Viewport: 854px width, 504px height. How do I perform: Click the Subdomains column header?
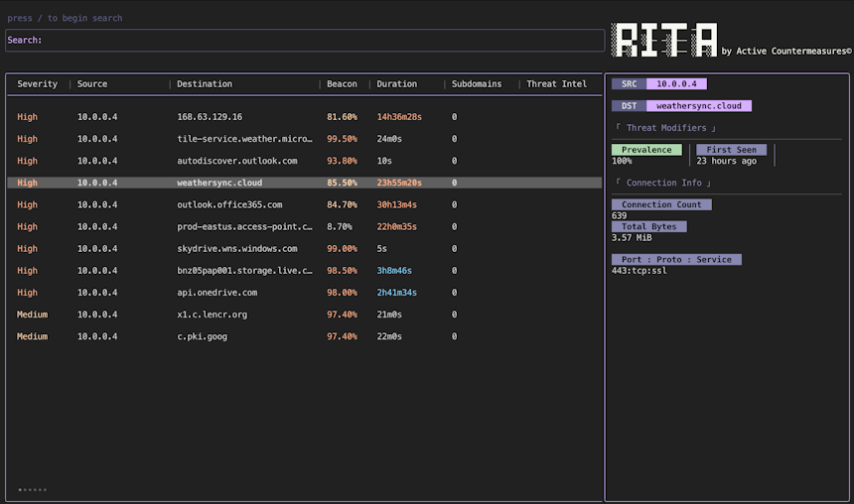pyautogui.click(x=477, y=83)
